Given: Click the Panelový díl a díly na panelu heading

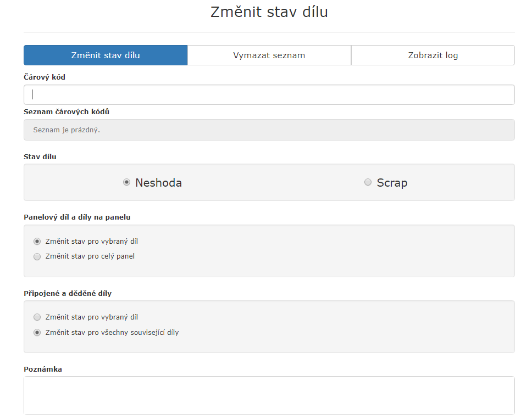Looking at the screenshot, I should click(x=77, y=217).
